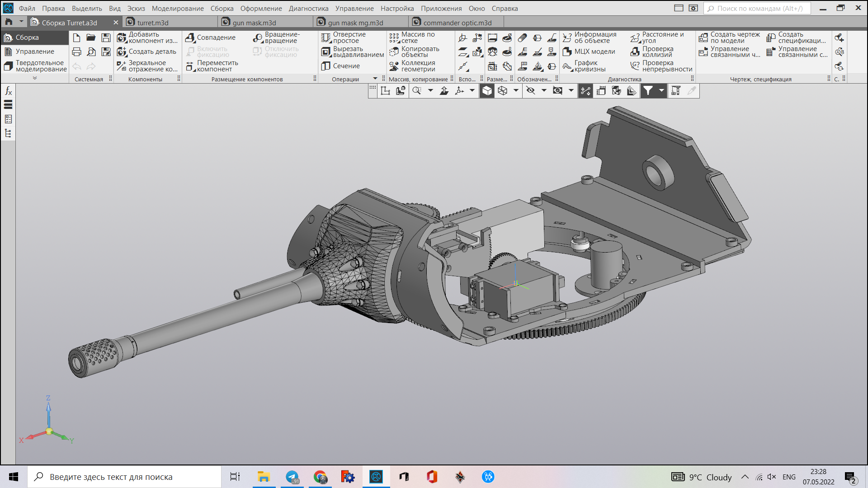The image size is (868, 488).
Task: Click the command search field
Action: coord(757,8)
